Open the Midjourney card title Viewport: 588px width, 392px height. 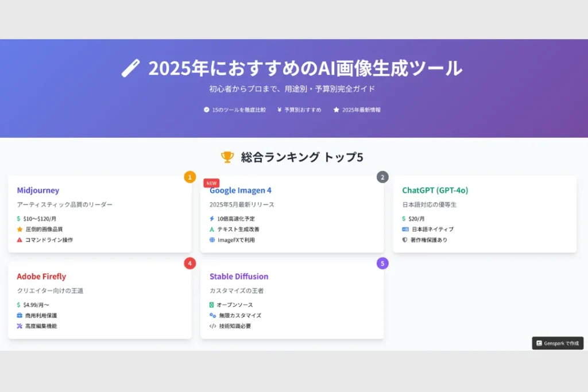[x=38, y=191]
